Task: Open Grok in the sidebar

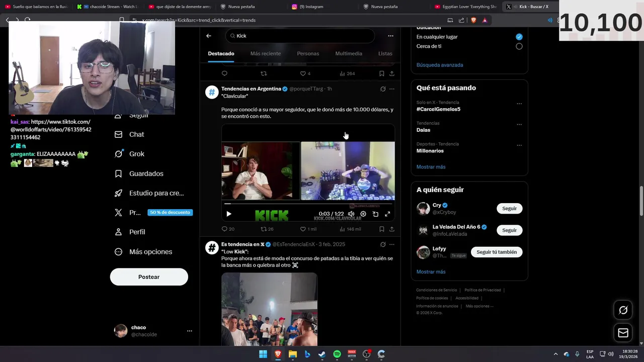Action: click(x=129, y=154)
